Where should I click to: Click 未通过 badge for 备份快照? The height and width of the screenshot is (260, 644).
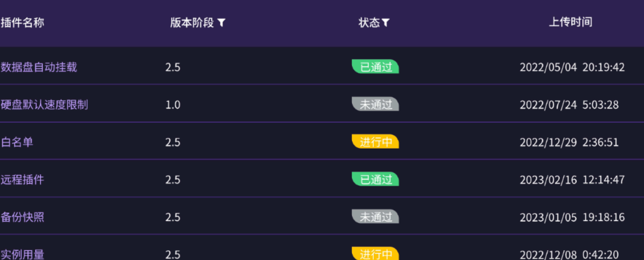pos(376,216)
